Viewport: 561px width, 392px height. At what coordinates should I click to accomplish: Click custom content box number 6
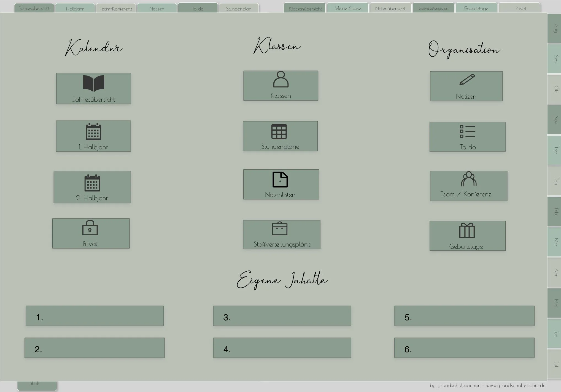(x=464, y=348)
